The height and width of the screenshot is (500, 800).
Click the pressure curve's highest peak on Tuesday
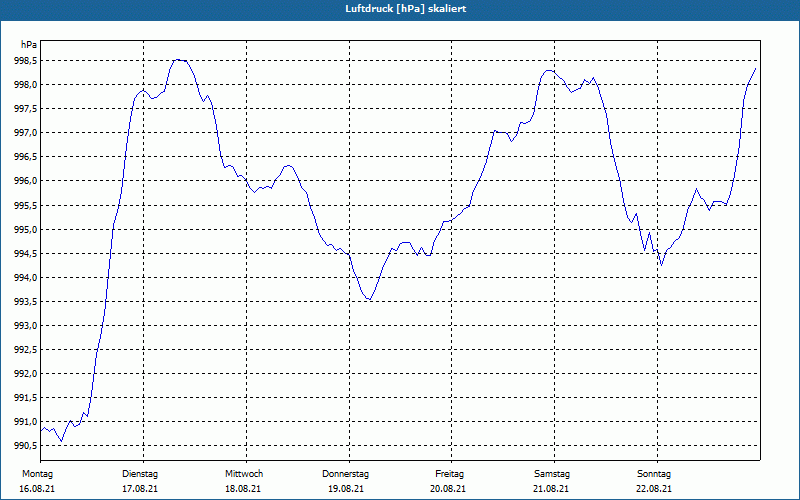(178, 60)
